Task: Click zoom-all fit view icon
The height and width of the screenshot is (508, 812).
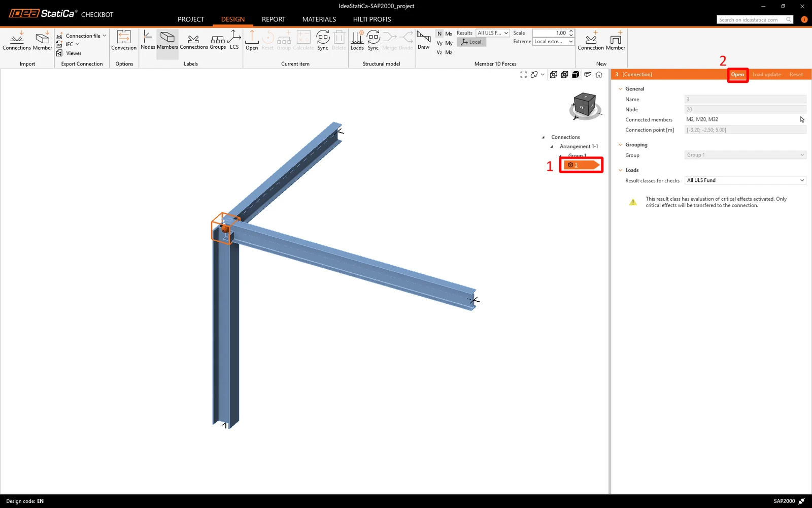Action: tap(523, 75)
